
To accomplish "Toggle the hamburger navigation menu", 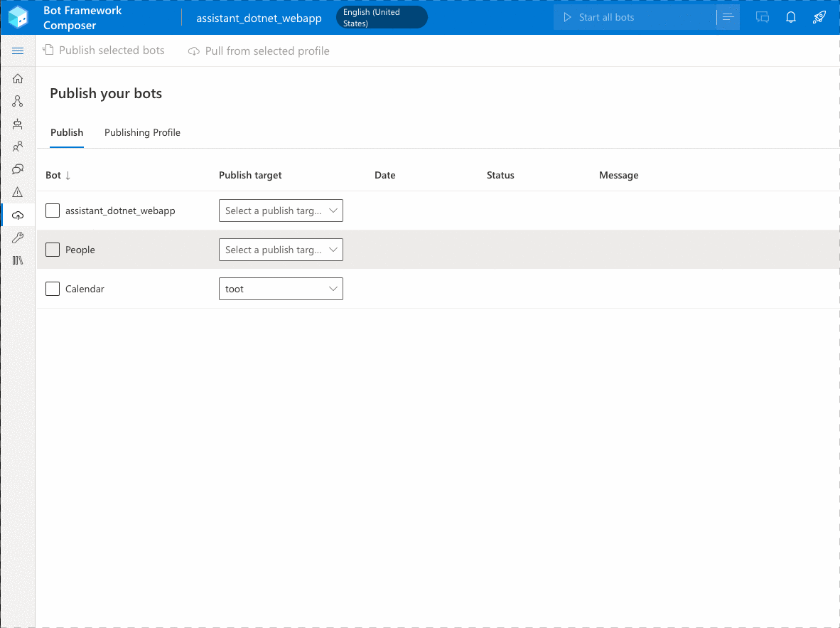I will point(18,51).
